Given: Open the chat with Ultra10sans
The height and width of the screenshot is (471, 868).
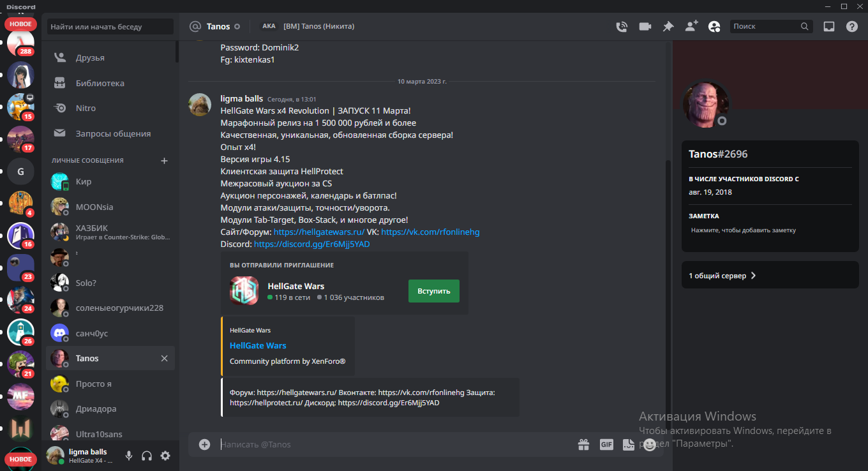Looking at the screenshot, I should (x=110, y=433).
